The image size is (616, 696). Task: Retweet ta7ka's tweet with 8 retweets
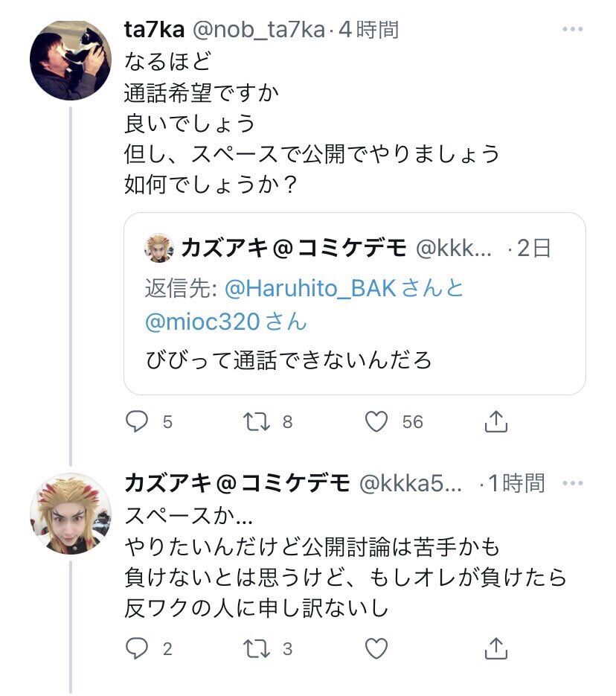coord(256,422)
